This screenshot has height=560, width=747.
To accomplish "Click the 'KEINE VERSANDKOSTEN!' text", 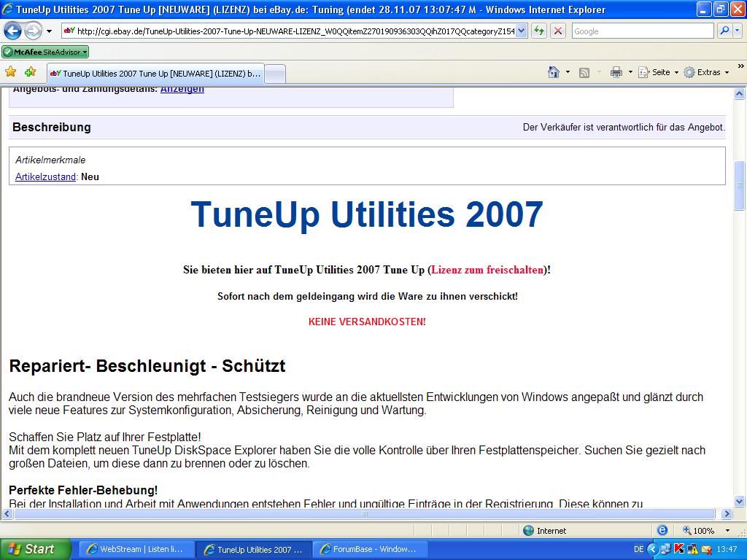I will pyautogui.click(x=367, y=322).
